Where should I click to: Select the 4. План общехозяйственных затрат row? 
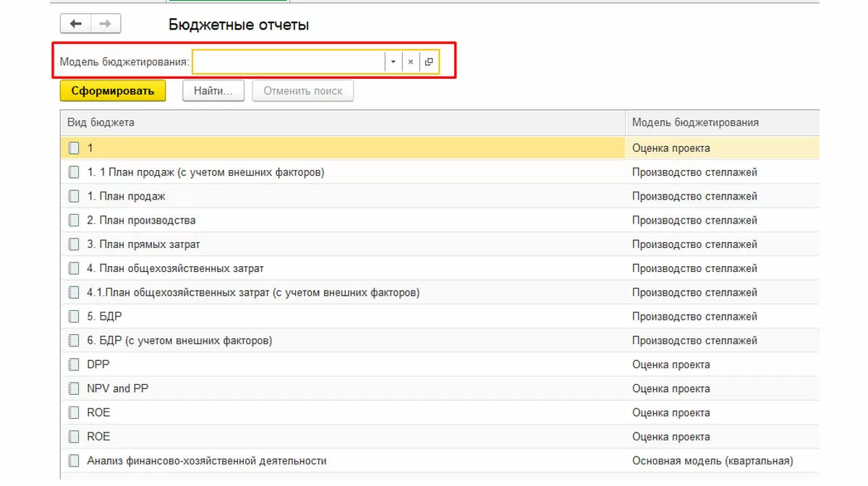(x=175, y=268)
